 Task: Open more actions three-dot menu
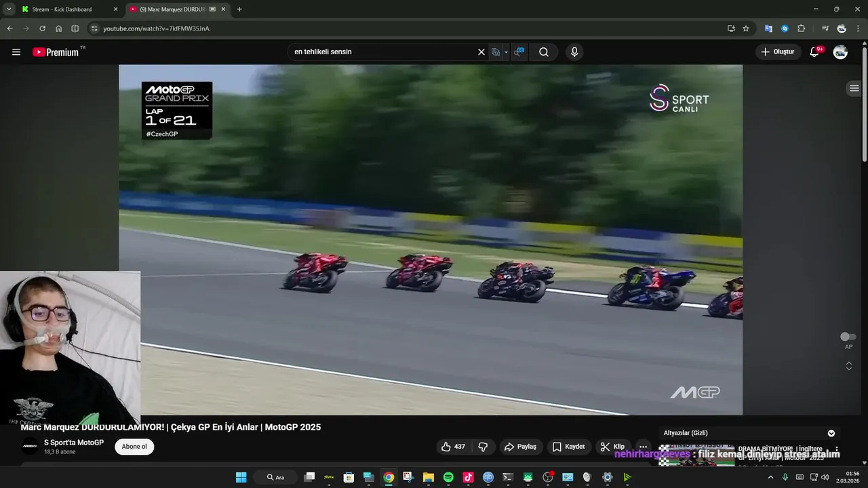643,447
